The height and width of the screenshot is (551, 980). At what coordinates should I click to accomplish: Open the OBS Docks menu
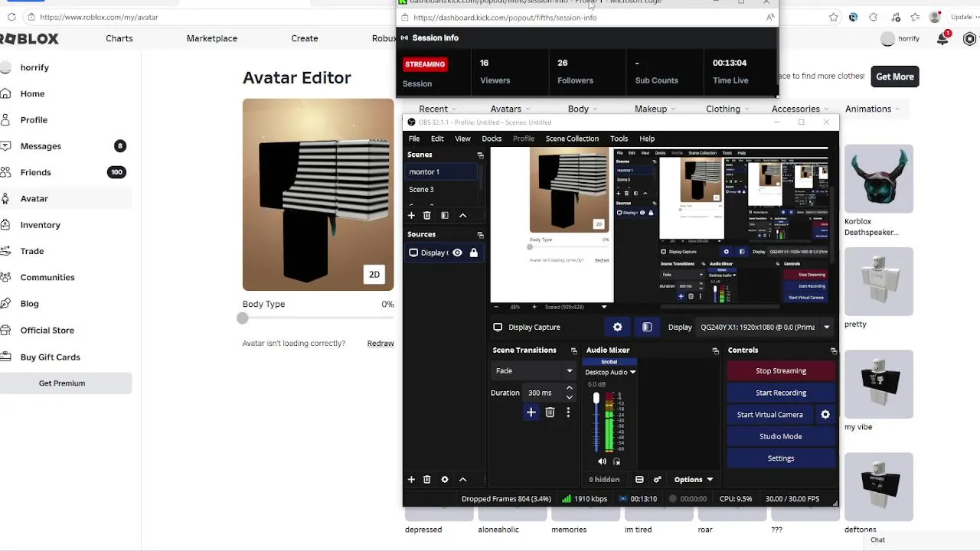pyautogui.click(x=492, y=139)
